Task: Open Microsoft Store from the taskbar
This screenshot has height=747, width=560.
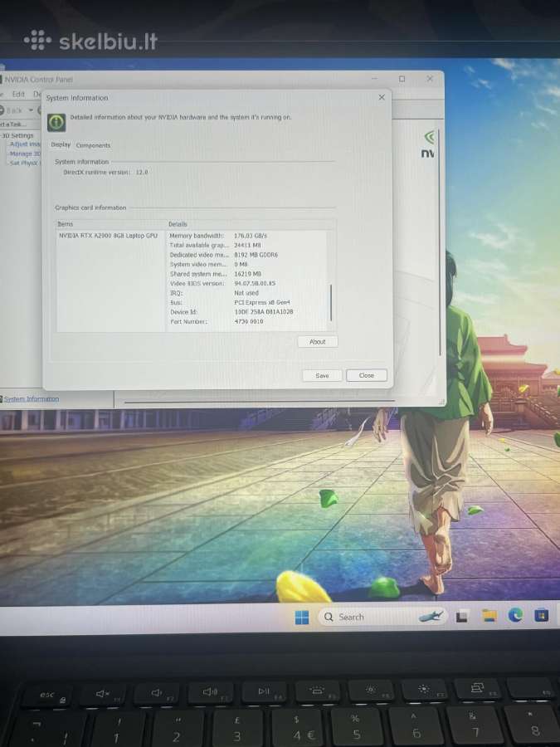Action: click(541, 615)
